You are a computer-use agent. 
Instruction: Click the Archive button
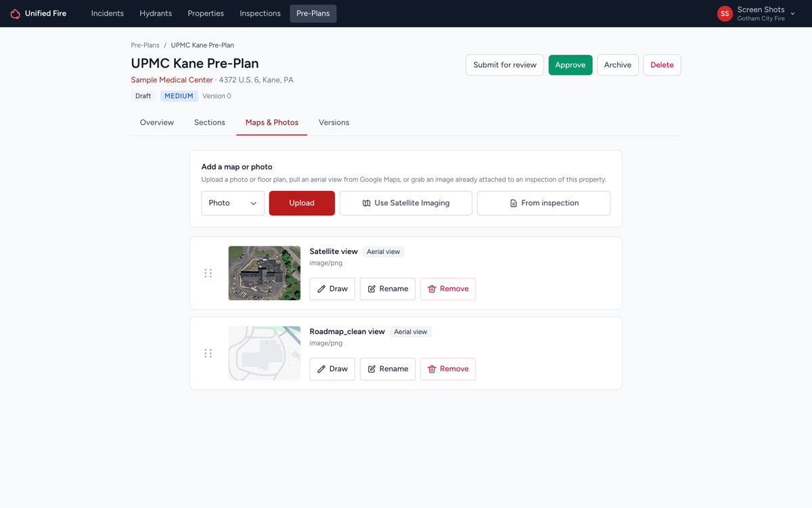pyautogui.click(x=618, y=65)
